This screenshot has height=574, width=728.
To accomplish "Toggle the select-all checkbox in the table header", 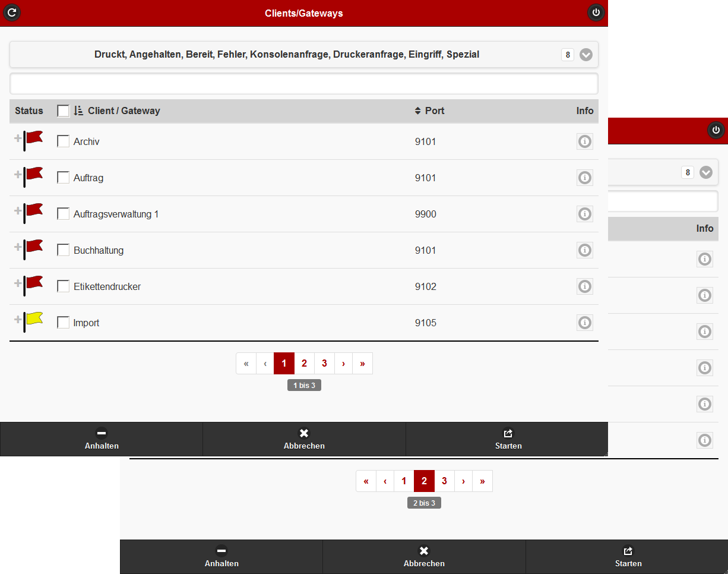I will coord(63,111).
